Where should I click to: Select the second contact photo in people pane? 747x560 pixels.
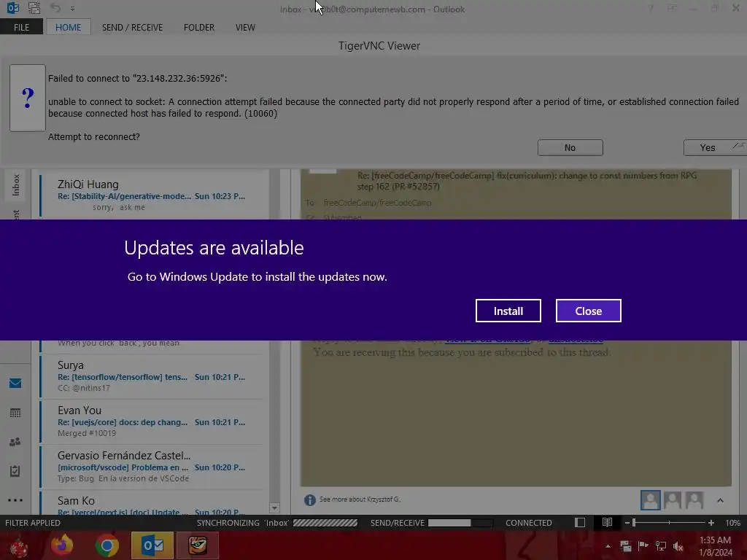pyautogui.click(x=672, y=500)
